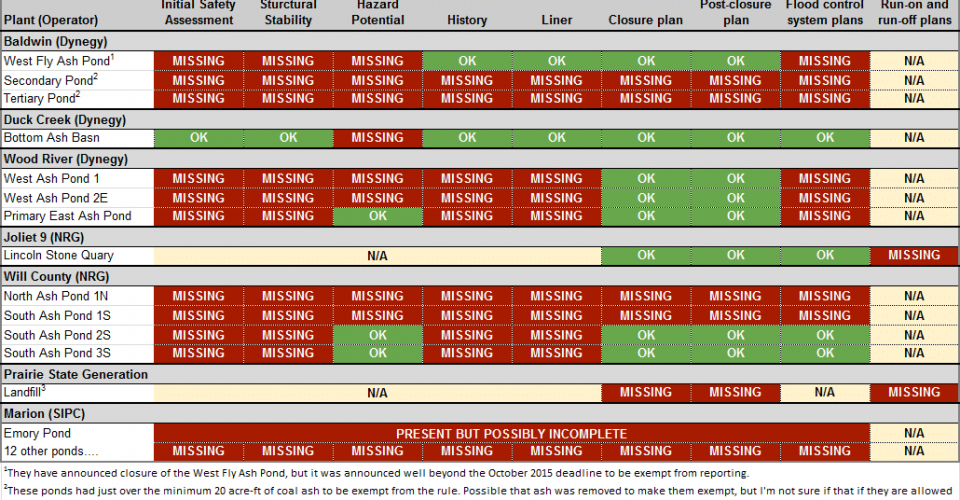Click footnote about minimum 20 acre-ft exemption
The height and width of the screenshot is (500, 960).
tap(478, 490)
